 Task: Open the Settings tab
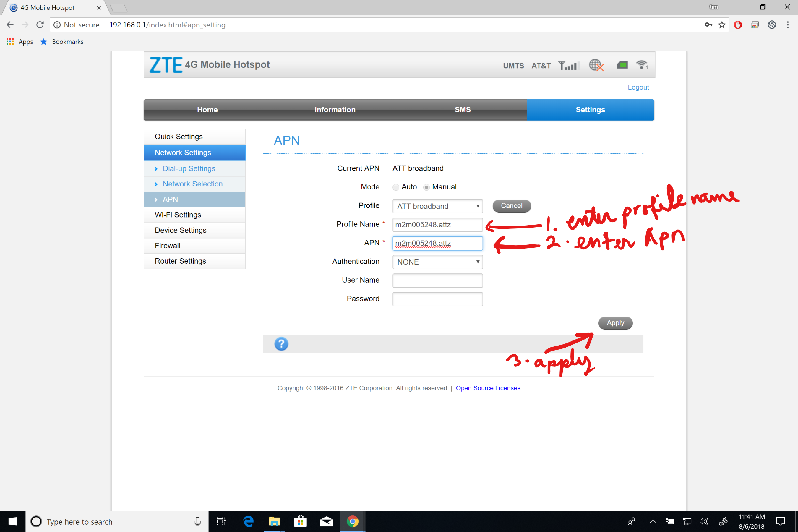(590, 110)
